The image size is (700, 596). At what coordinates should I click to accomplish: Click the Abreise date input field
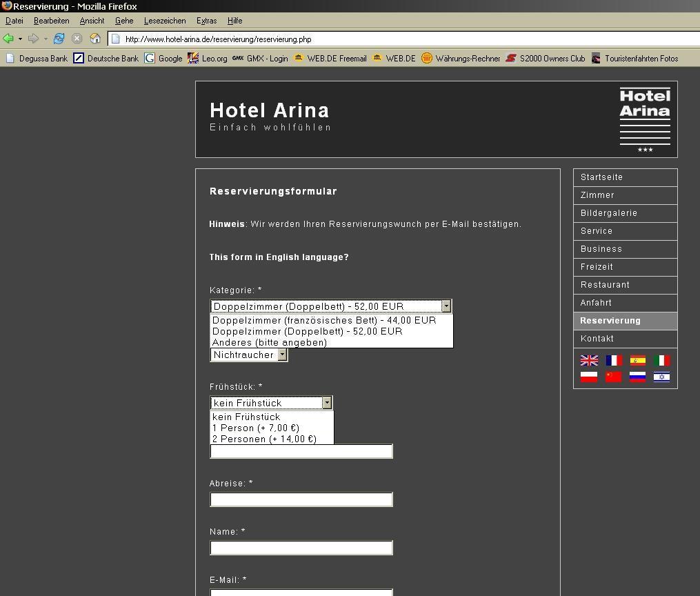301,499
